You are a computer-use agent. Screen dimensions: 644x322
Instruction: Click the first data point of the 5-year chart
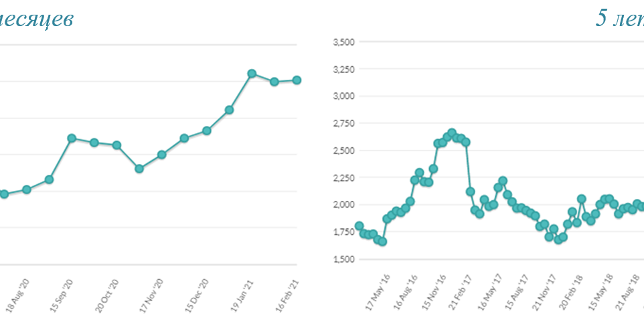[359, 226]
